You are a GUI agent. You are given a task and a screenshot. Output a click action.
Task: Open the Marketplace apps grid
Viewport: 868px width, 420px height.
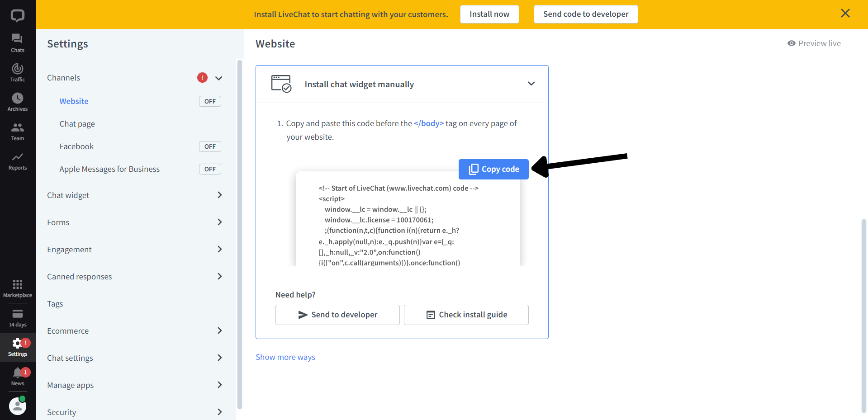(18, 288)
